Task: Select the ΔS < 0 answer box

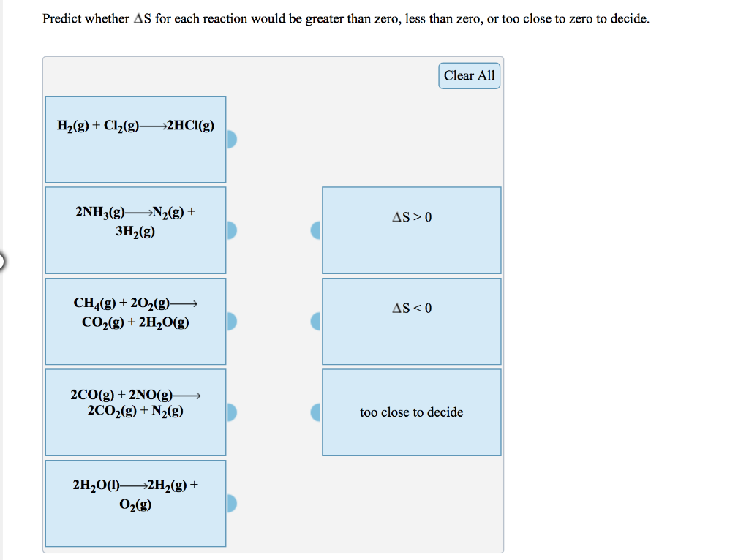Action: pos(411,320)
